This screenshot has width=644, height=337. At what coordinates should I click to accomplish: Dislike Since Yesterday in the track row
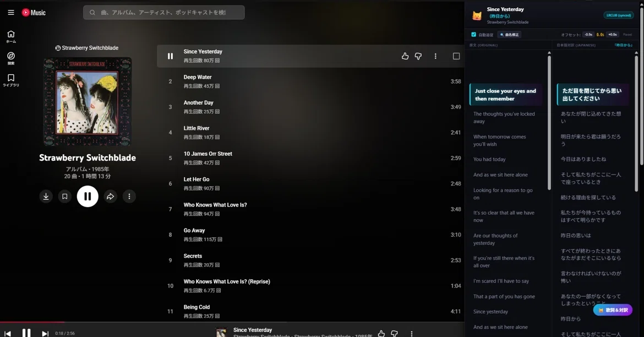point(418,56)
